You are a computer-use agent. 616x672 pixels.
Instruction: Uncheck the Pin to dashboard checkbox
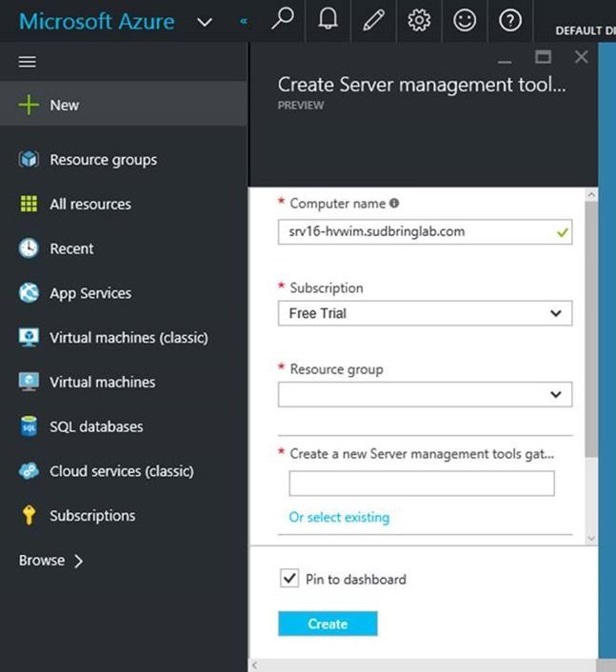(x=289, y=579)
